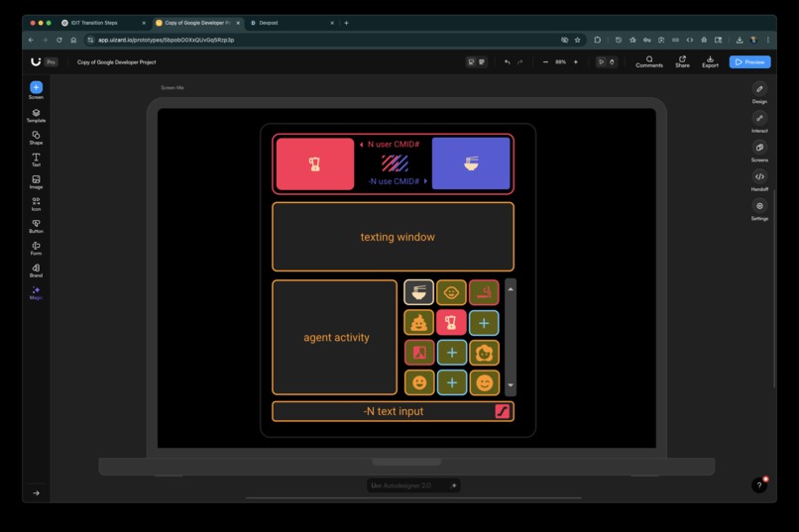This screenshot has width=799, height=532.
Task: Click the icon grid scrollbar up arrow
Action: pyautogui.click(x=511, y=289)
